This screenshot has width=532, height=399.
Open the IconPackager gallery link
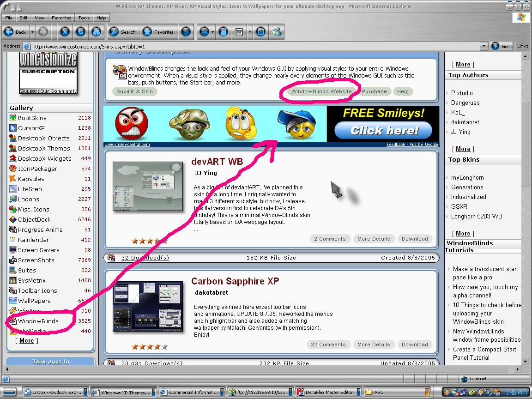(x=37, y=169)
